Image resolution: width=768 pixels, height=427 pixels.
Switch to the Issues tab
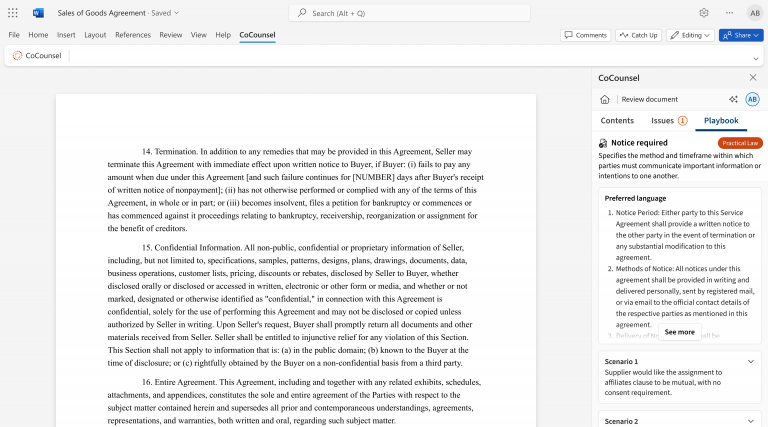pos(669,121)
